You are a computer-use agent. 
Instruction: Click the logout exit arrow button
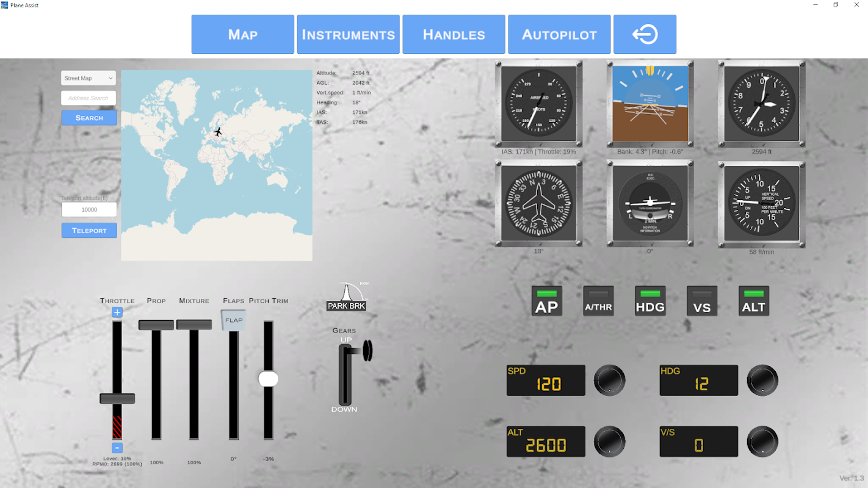pos(645,34)
